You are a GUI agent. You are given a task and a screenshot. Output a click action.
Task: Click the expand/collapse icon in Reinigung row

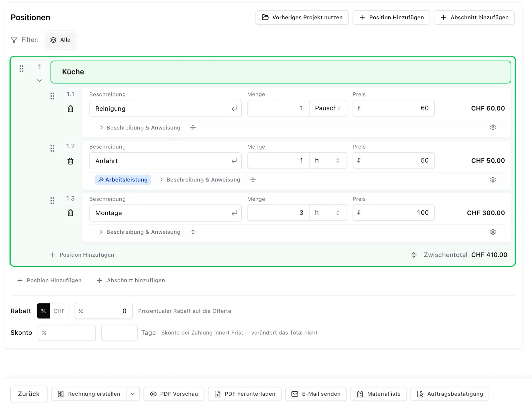click(193, 127)
